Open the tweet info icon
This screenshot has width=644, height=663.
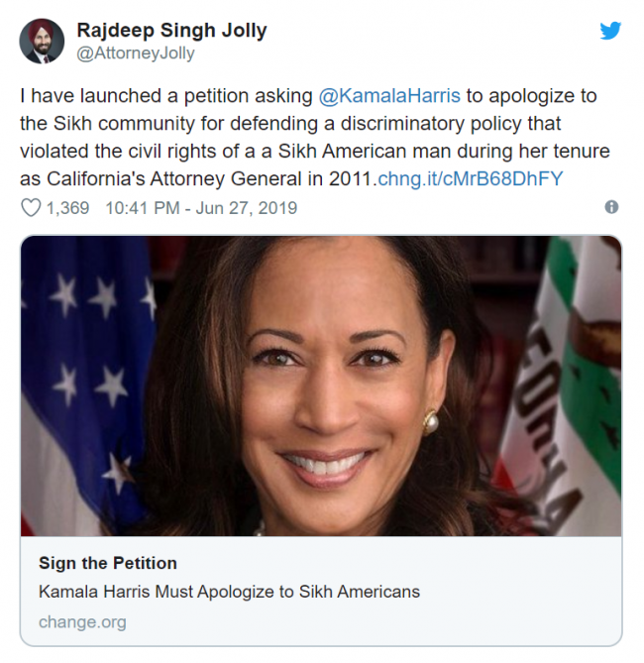611,207
